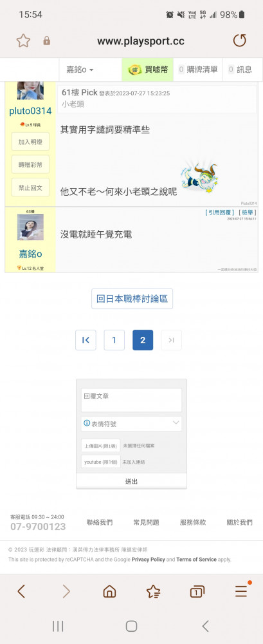This screenshot has height=644, width=263.
Task: Click 回日本職棒討論區 button
Action: (132, 299)
